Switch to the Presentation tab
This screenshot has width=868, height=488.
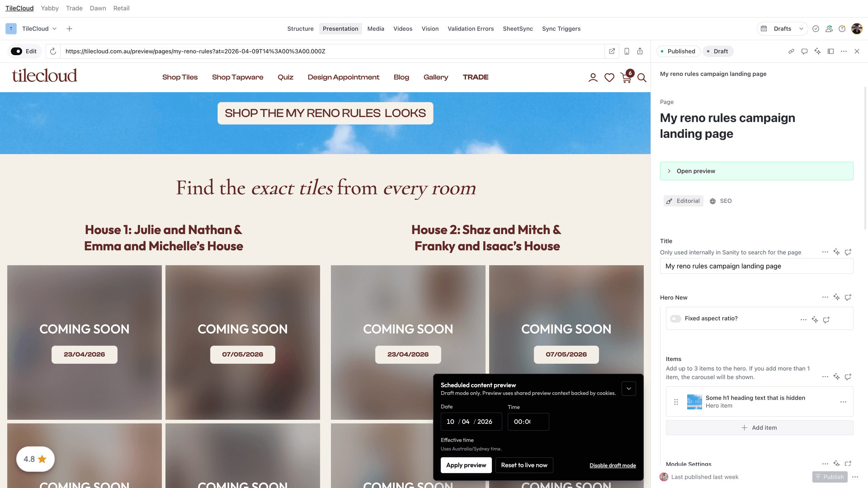pos(340,29)
